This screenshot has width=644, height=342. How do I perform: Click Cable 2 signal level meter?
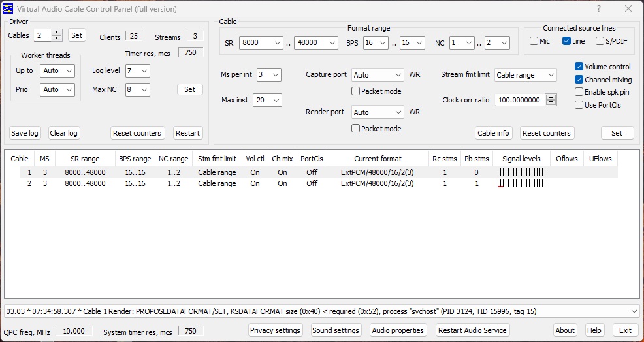[x=521, y=183]
